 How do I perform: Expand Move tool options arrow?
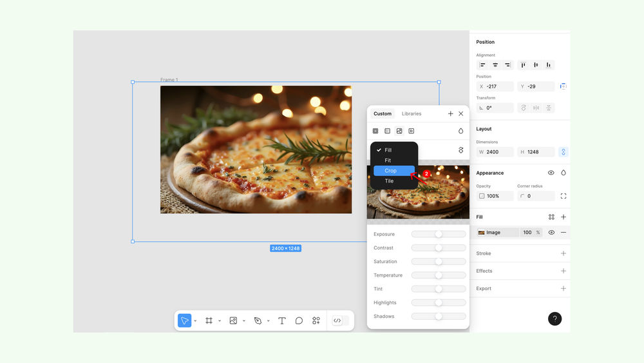tap(195, 320)
